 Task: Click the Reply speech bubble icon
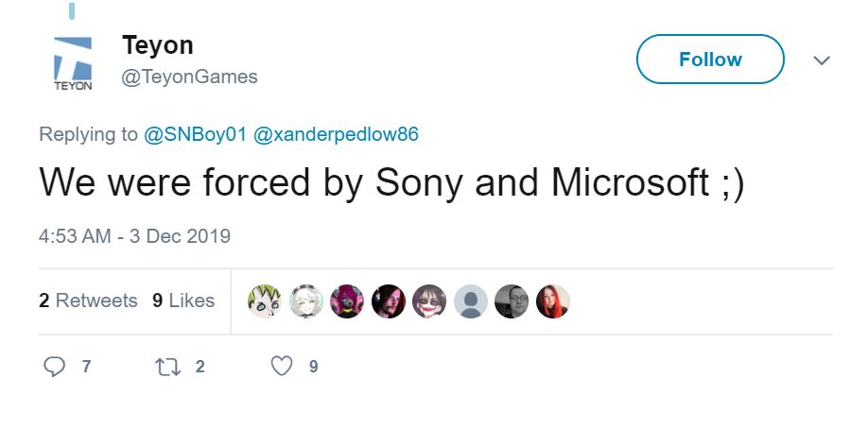tap(55, 366)
